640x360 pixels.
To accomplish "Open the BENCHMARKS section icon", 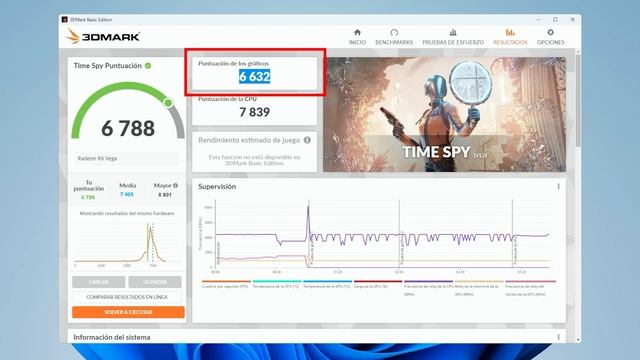I will (x=394, y=33).
